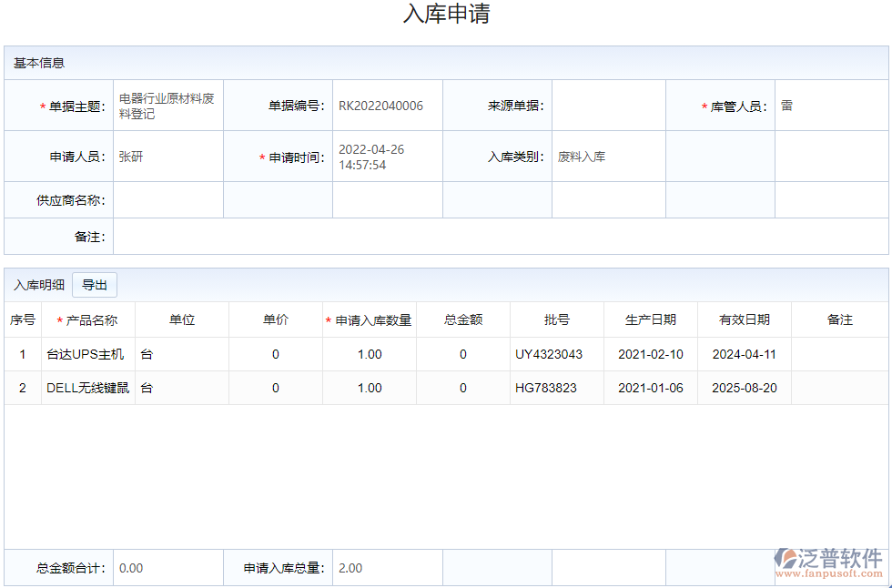Select the 单据主题 field showing 电器行业原材料废料登记
Image resolution: width=892 pixels, height=588 pixels.
167,105
